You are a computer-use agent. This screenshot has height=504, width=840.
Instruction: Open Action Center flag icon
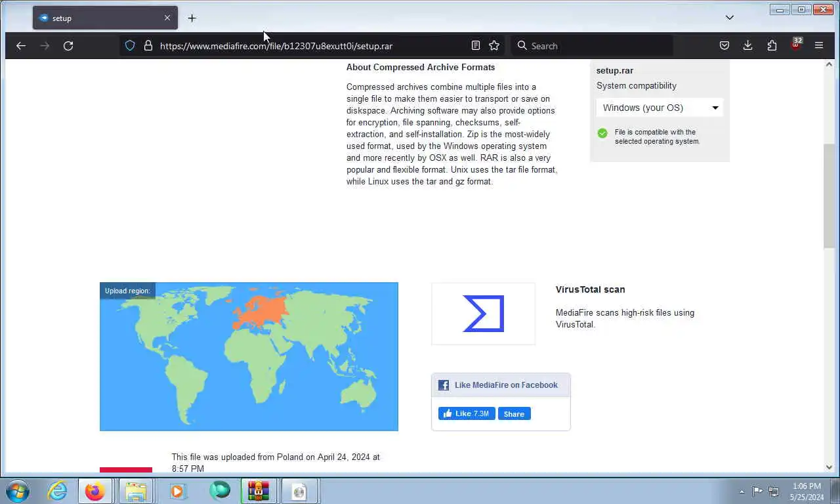[757, 491]
